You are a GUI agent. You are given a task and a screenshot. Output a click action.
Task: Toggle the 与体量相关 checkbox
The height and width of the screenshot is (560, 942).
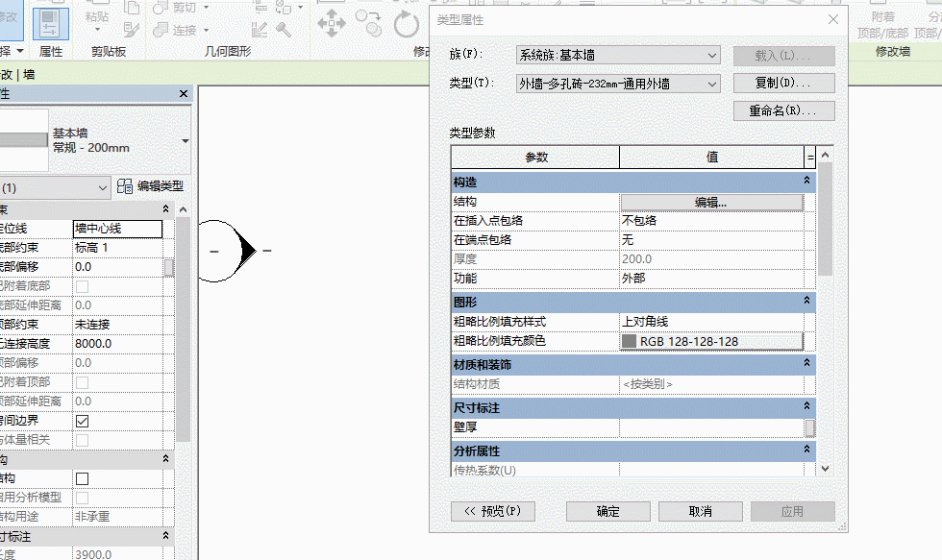[83, 441]
